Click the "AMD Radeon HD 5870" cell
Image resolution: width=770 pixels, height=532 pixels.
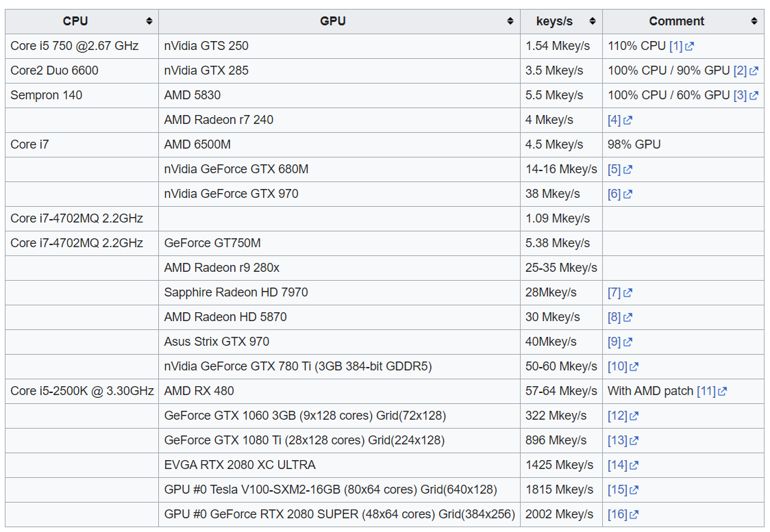(339, 317)
